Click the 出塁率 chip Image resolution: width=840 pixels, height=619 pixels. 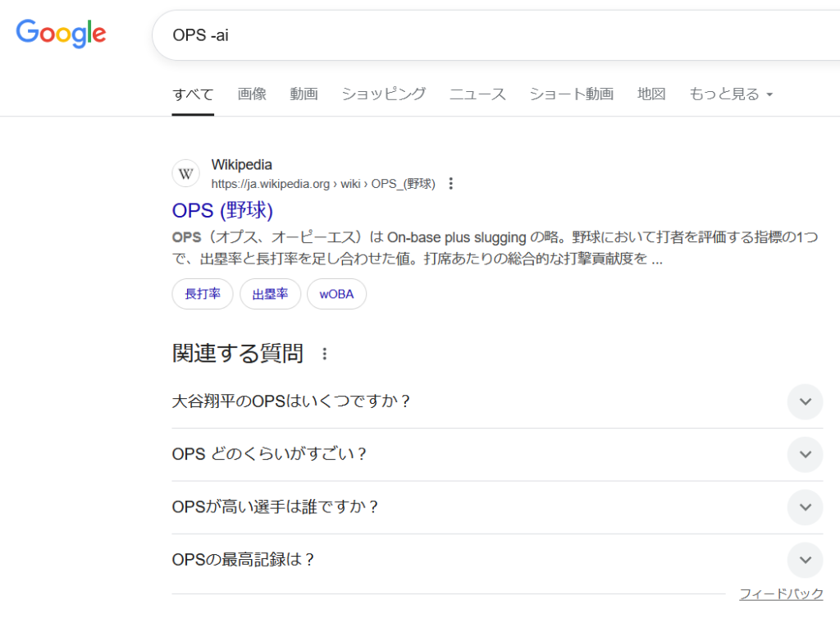(x=270, y=294)
